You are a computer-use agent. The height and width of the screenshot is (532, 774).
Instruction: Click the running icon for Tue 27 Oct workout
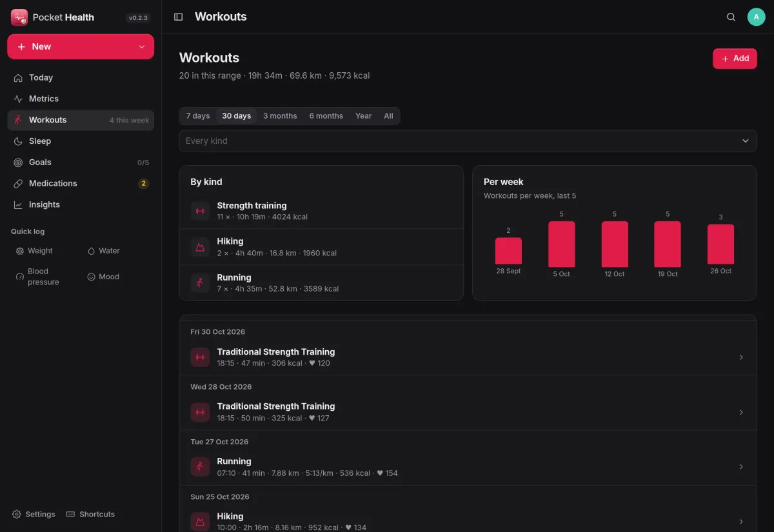(x=200, y=467)
